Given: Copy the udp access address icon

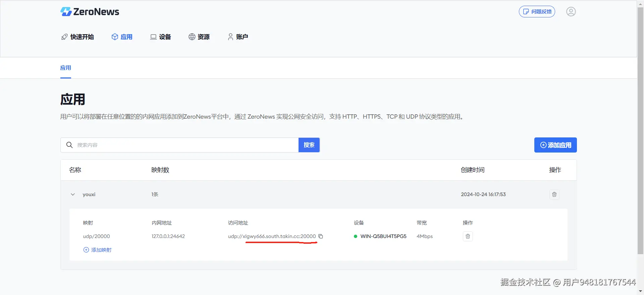Looking at the screenshot, I should [321, 236].
